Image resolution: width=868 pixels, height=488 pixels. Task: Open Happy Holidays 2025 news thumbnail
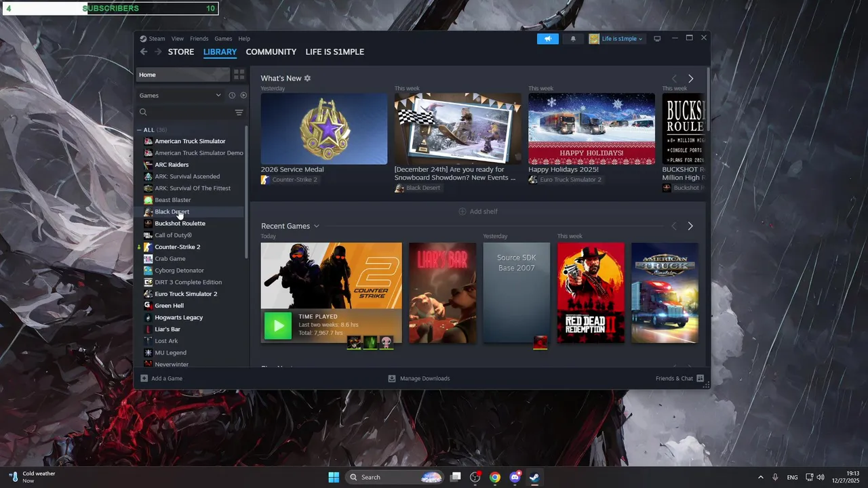[592, 129]
